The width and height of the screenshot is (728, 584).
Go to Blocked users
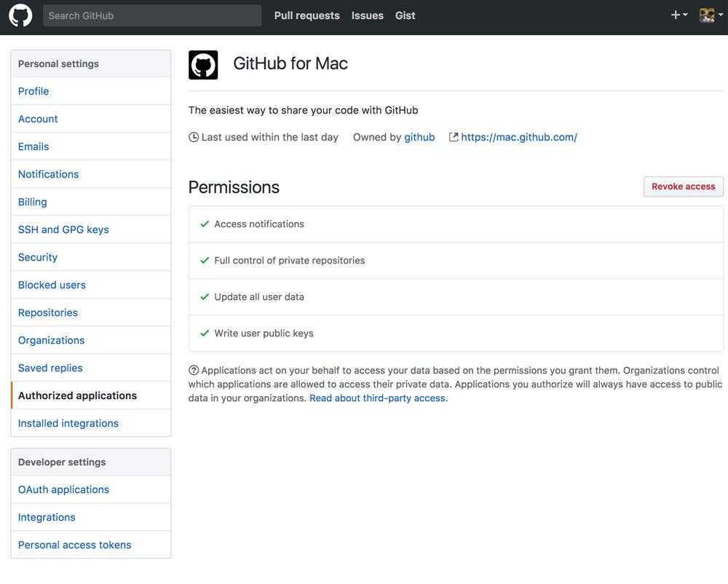click(90, 285)
